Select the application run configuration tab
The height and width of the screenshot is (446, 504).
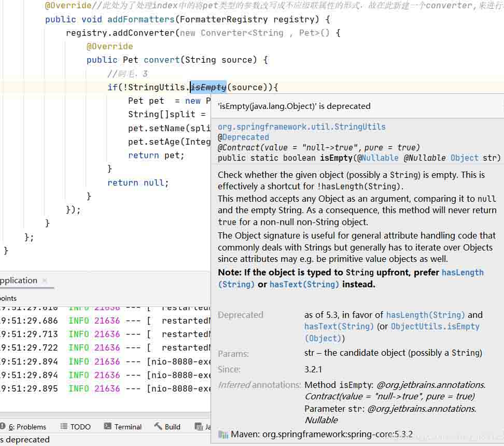[19, 281]
